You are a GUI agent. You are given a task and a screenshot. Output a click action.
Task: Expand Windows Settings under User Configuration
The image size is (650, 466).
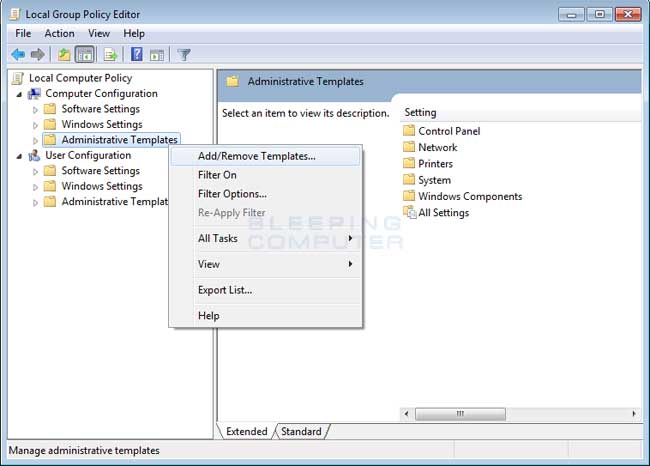pos(35,187)
